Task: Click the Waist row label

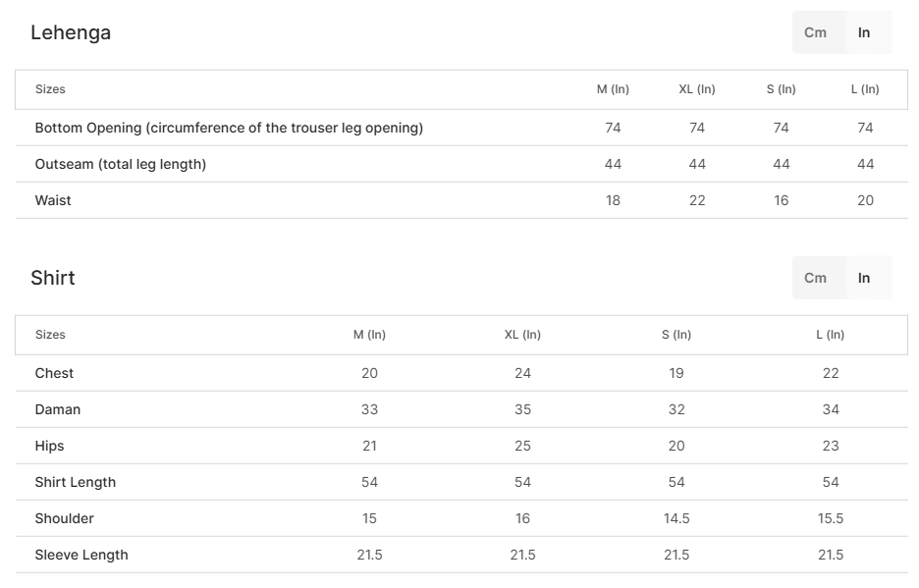Action: point(53,200)
